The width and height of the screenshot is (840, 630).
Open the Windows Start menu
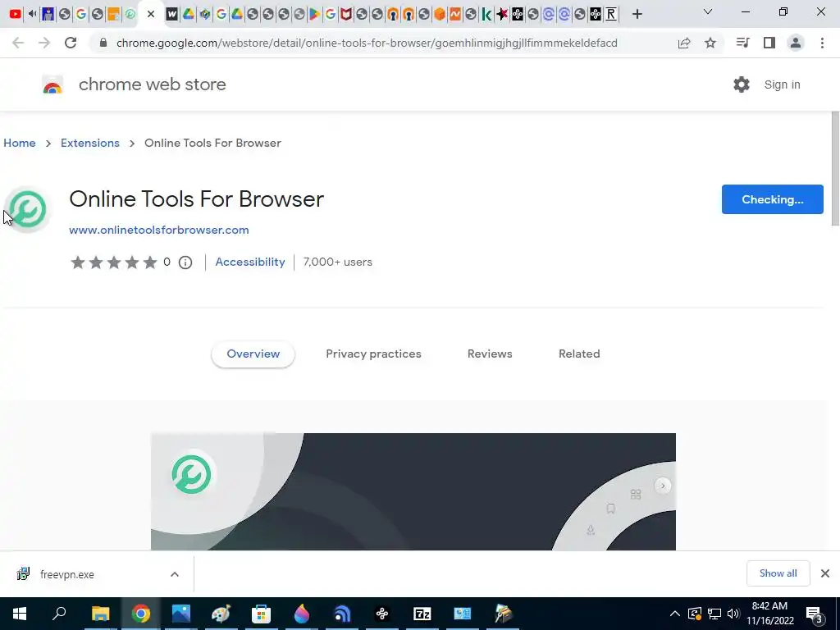point(20,614)
